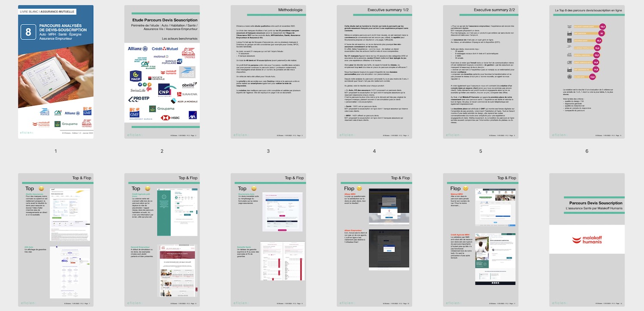Open the Top page thumbnail with green Crédit Agricole column

(x=162, y=240)
